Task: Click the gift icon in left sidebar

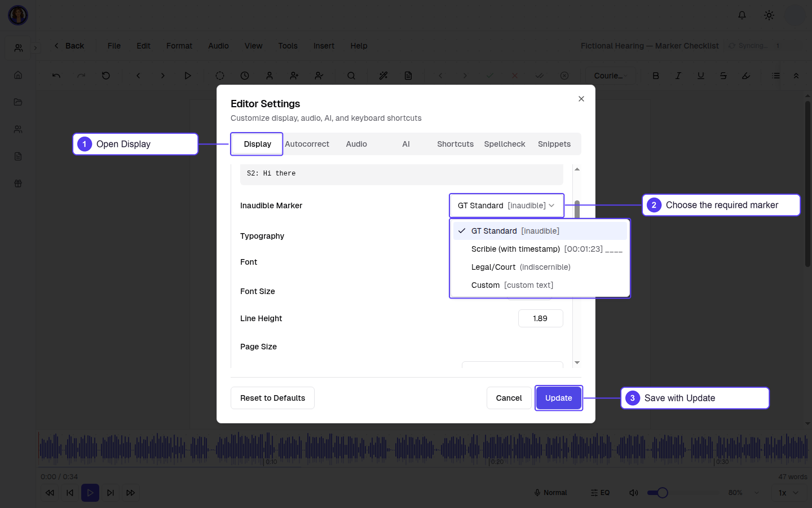Action: pyautogui.click(x=18, y=183)
